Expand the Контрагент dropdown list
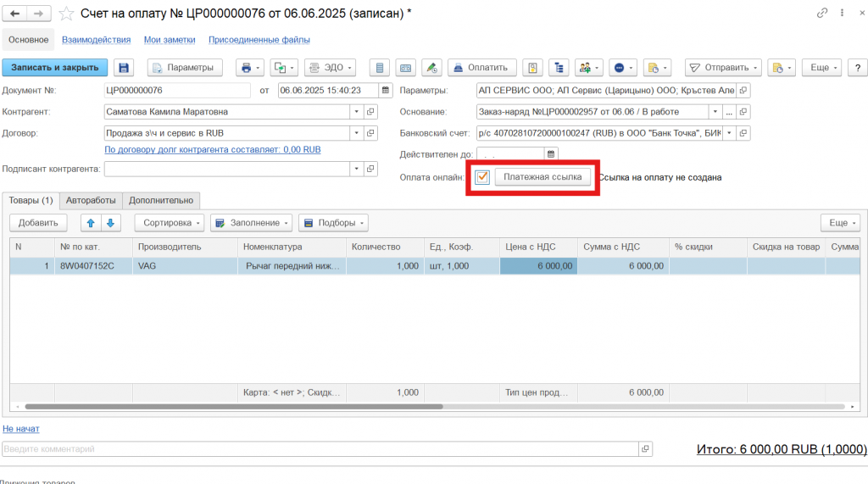The image size is (868, 484). (x=356, y=111)
